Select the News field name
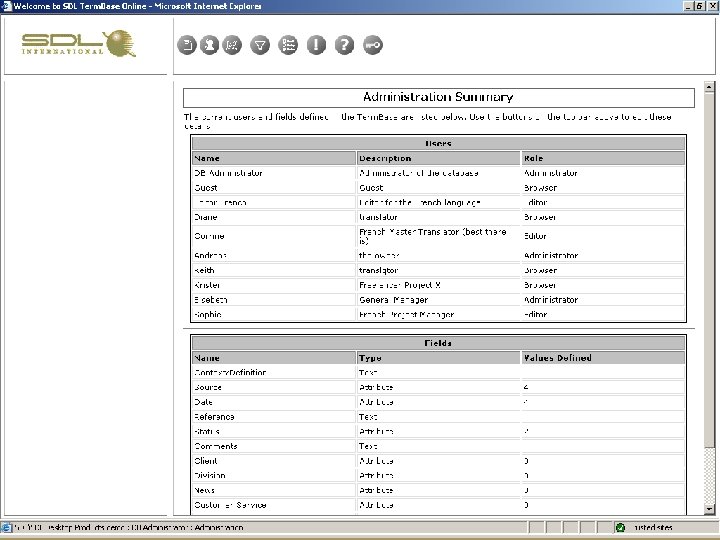The height and width of the screenshot is (540, 720). tap(204, 490)
